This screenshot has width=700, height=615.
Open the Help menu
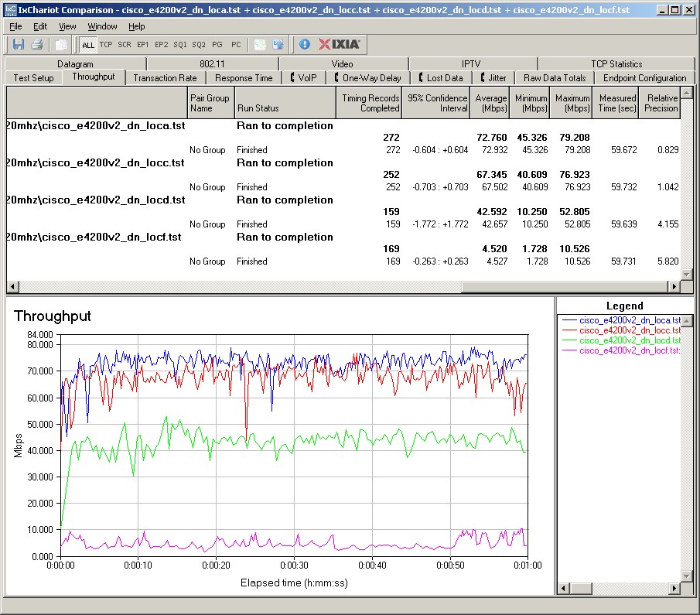point(137,26)
